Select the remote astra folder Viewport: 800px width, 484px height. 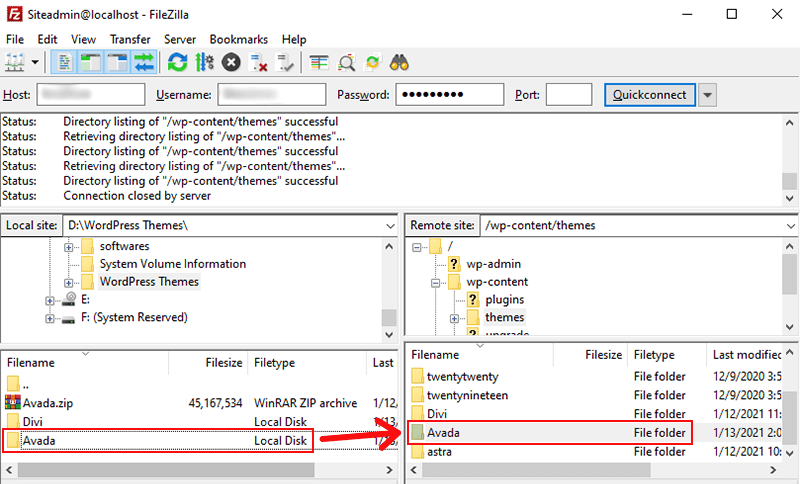pyautogui.click(x=439, y=451)
